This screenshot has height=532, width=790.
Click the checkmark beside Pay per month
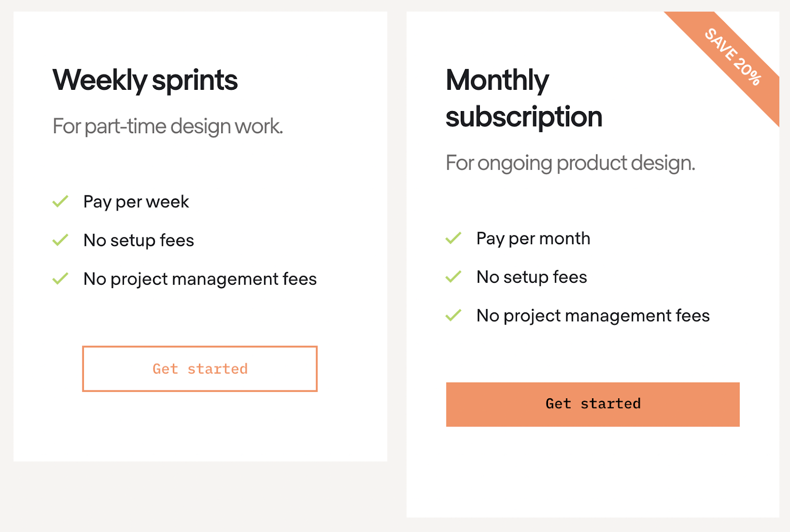[x=453, y=238]
